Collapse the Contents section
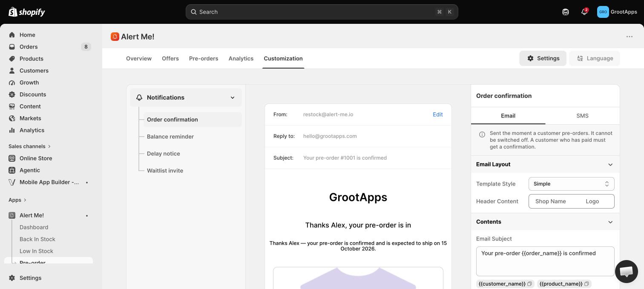The image size is (644, 289). point(610,222)
